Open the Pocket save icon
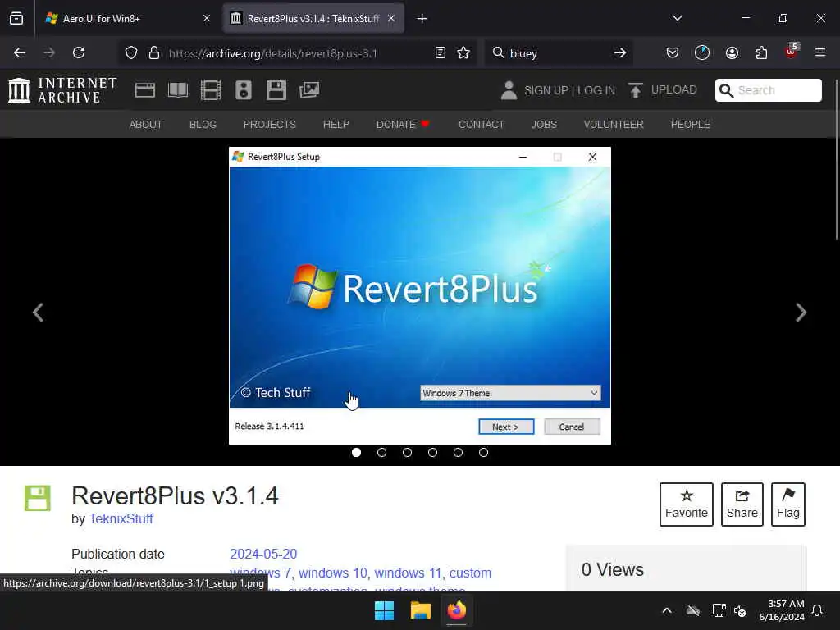840x630 pixels. [673, 52]
